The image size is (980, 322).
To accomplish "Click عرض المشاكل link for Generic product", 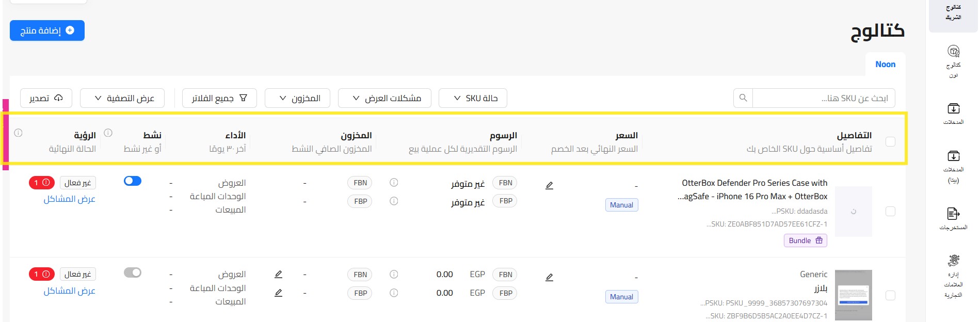I will [x=69, y=291].
